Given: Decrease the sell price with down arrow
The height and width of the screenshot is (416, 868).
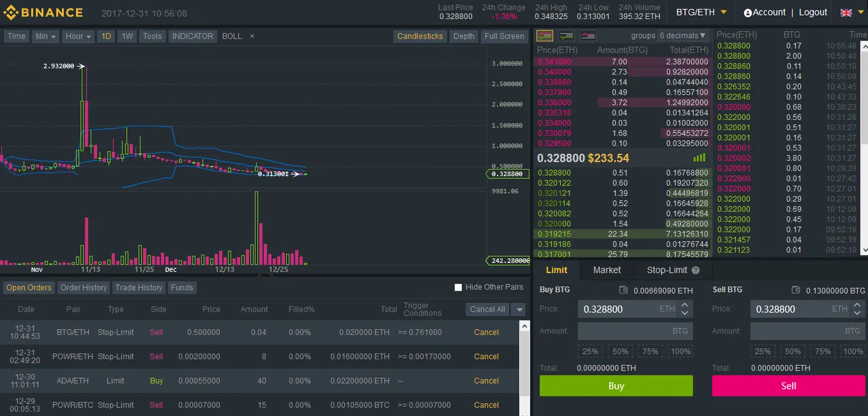Looking at the screenshot, I should [858, 313].
